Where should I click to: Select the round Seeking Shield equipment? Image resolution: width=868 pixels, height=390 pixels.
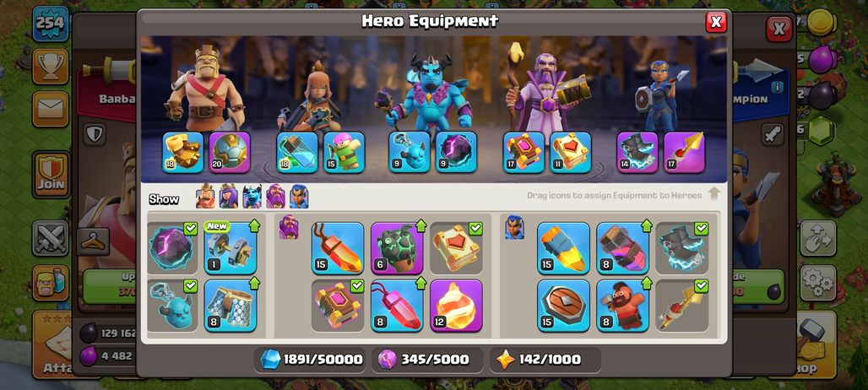563,306
